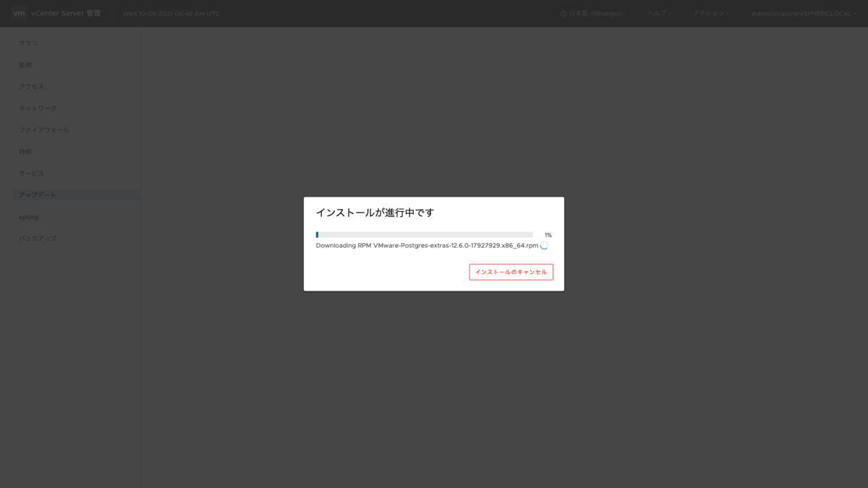The height and width of the screenshot is (488, 868).
Task: Click the vm logo in the header
Action: [x=19, y=13]
